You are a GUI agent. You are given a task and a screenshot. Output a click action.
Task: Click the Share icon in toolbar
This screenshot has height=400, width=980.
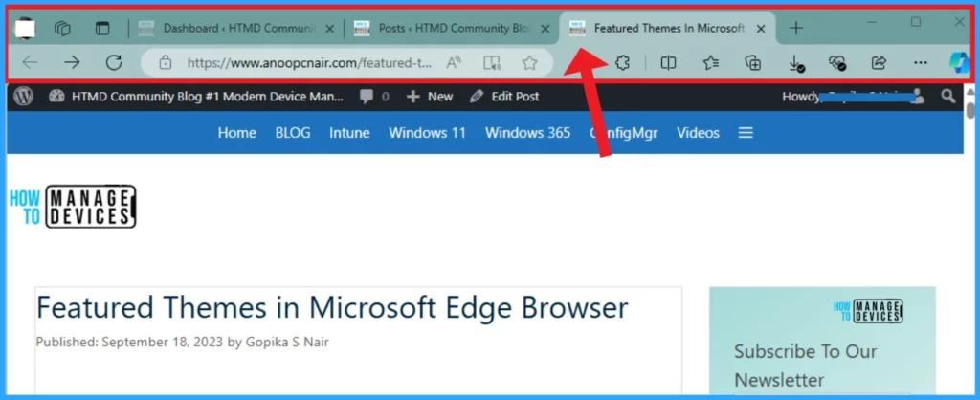[x=879, y=62]
